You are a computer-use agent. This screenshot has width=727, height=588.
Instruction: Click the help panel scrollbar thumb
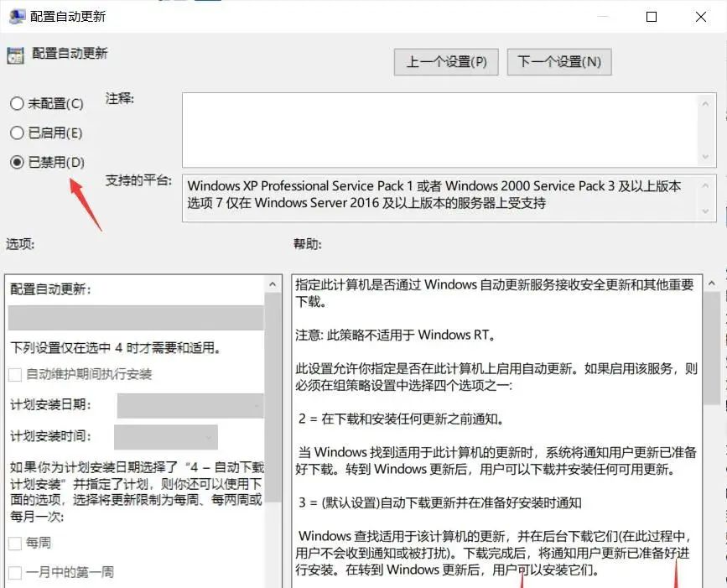coord(712,348)
